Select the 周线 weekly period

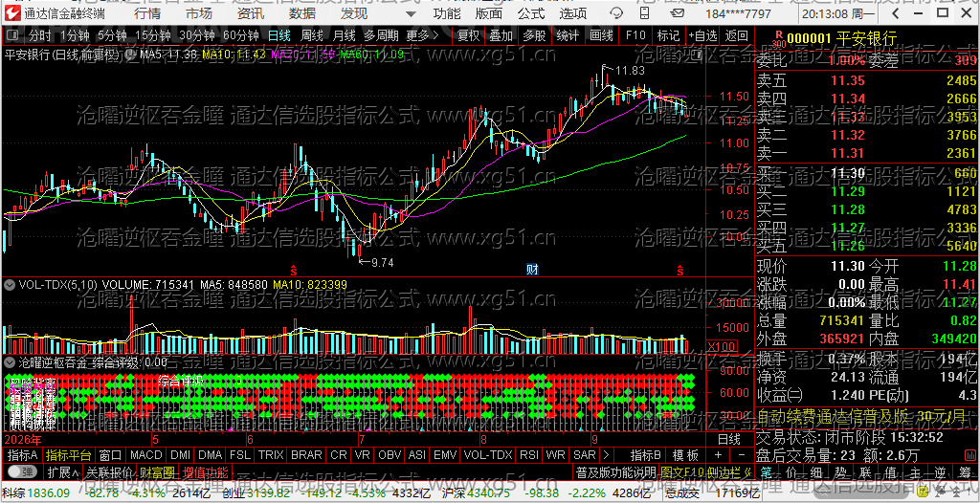click(312, 35)
